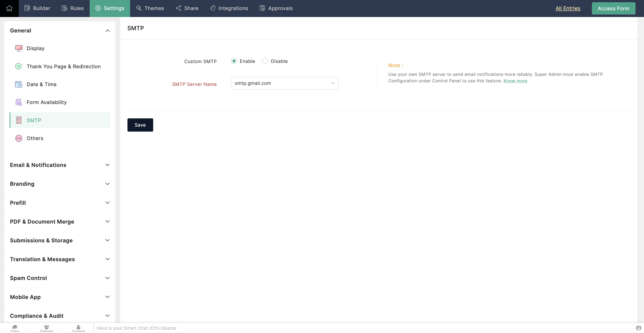Open Chats in the bottom bar
644x333 pixels.
(15, 328)
